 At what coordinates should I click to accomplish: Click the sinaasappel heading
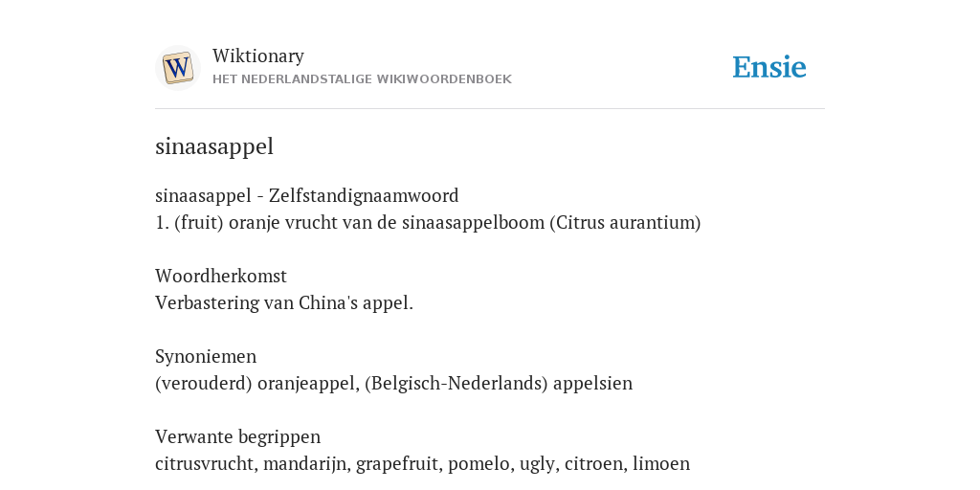[x=214, y=146]
